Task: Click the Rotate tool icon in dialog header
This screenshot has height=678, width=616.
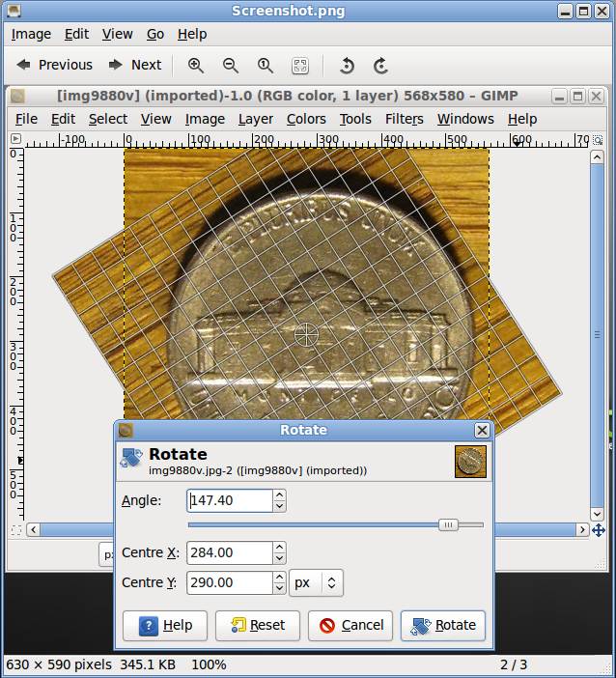Action: click(131, 459)
